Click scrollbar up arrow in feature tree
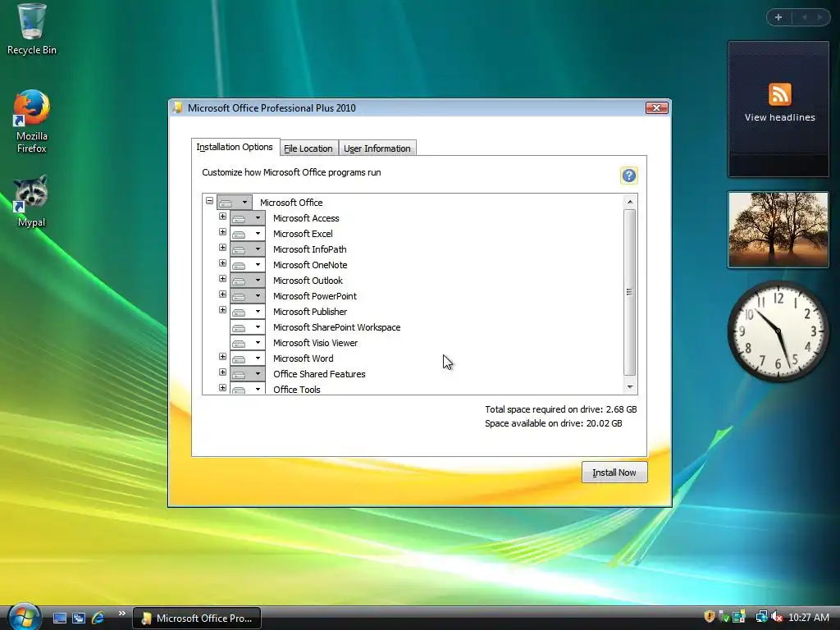 point(630,202)
